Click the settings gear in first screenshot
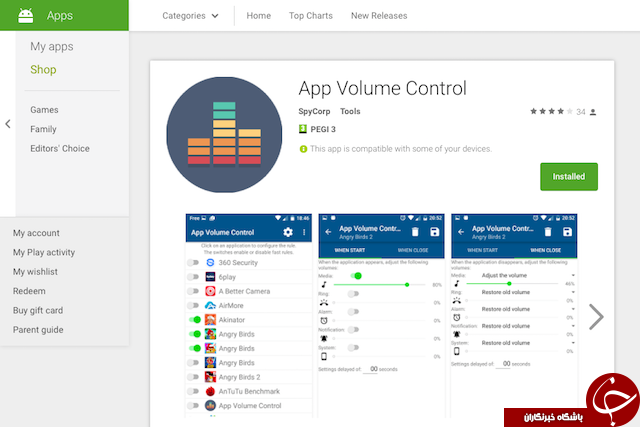640x427 pixels. [x=288, y=232]
